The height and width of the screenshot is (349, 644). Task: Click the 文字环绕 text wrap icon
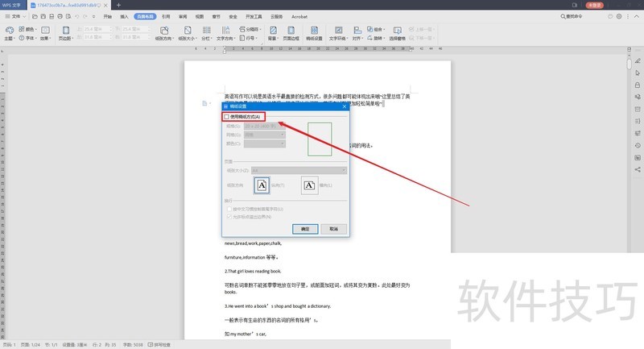click(x=338, y=31)
